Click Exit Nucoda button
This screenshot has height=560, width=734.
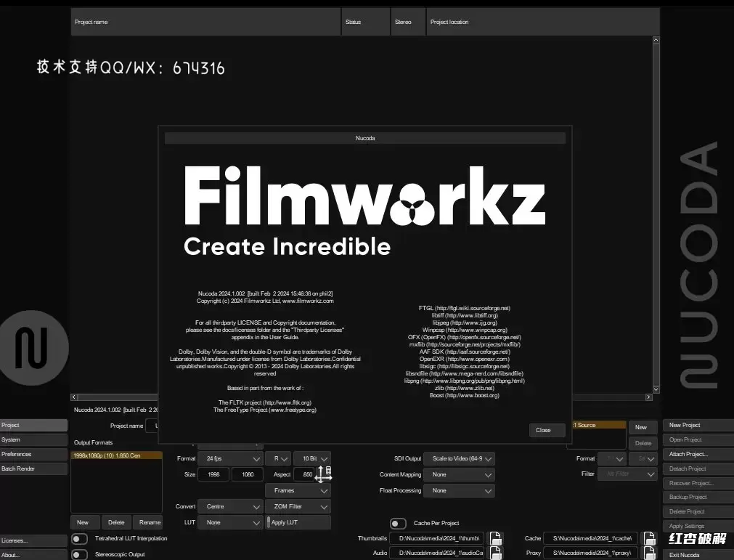click(x=698, y=555)
